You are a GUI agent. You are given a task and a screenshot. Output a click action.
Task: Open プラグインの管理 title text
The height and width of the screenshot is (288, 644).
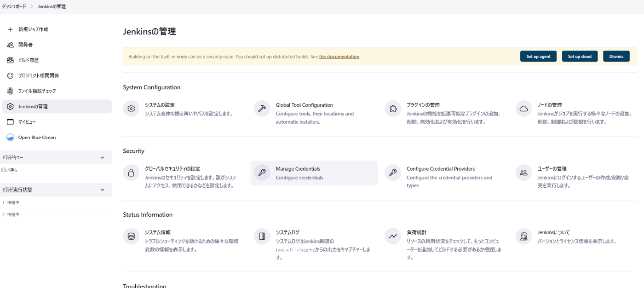pyautogui.click(x=423, y=105)
